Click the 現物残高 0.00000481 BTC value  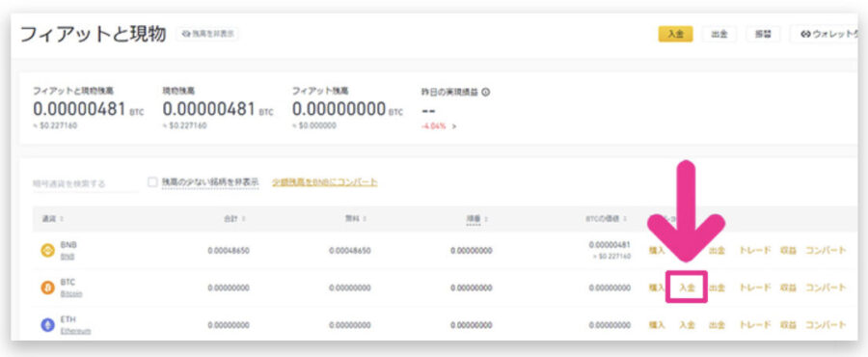218,109
